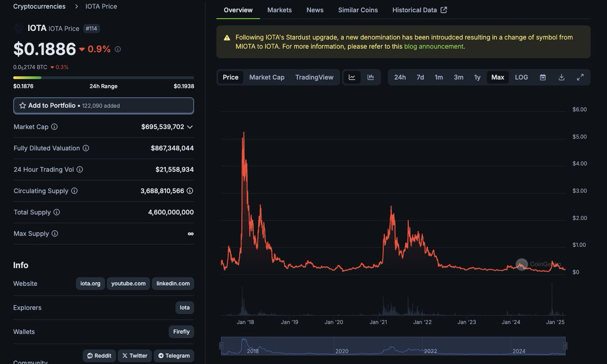The height and width of the screenshot is (364, 607).
Task: Open the iota.org website link
Action: (x=91, y=284)
